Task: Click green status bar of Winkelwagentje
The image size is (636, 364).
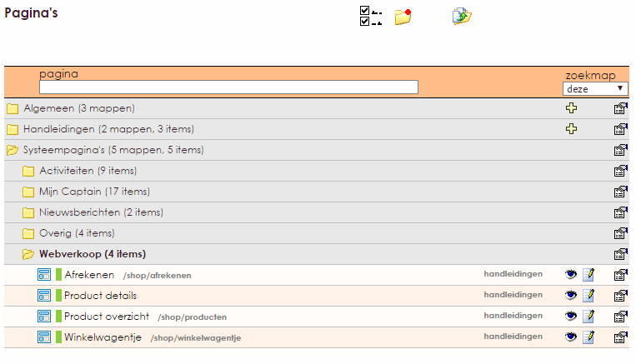Action: (59, 337)
